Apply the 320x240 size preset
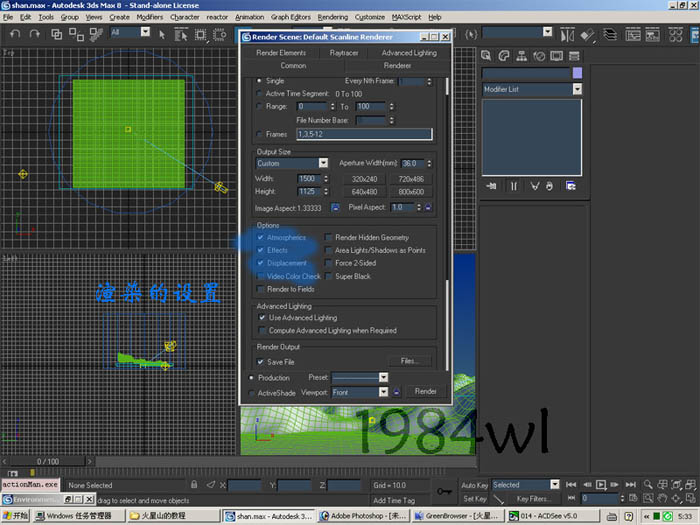The image size is (700, 525). tap(364, 179)
